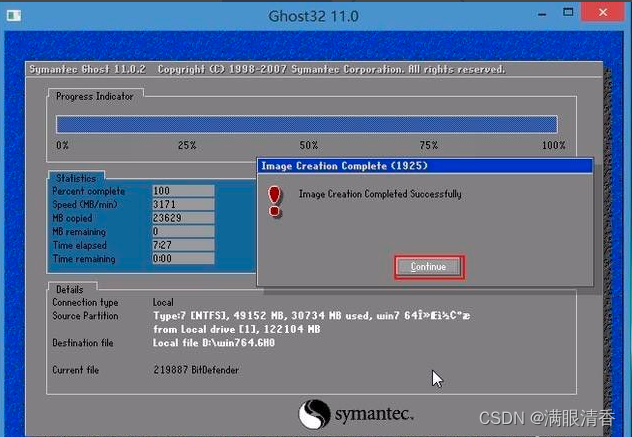Click the 'Percent complete' label
The height and width of the screenshot is (437, 632).
pos(89,191)
